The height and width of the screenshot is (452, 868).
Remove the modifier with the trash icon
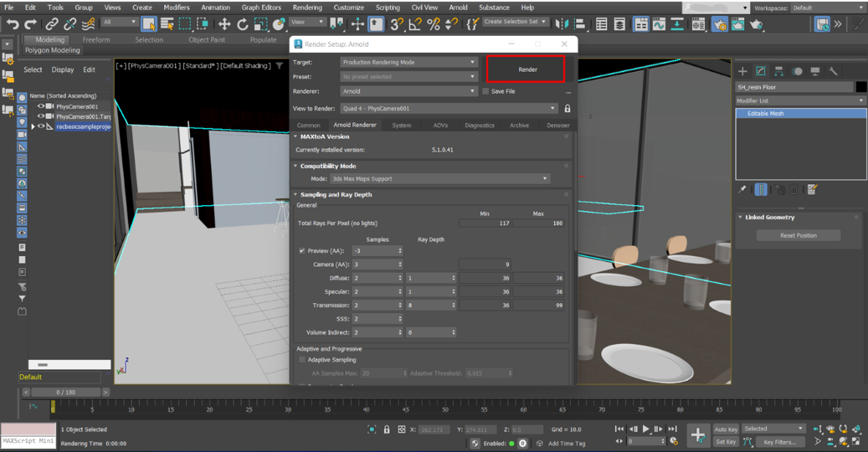coord(793,190)
